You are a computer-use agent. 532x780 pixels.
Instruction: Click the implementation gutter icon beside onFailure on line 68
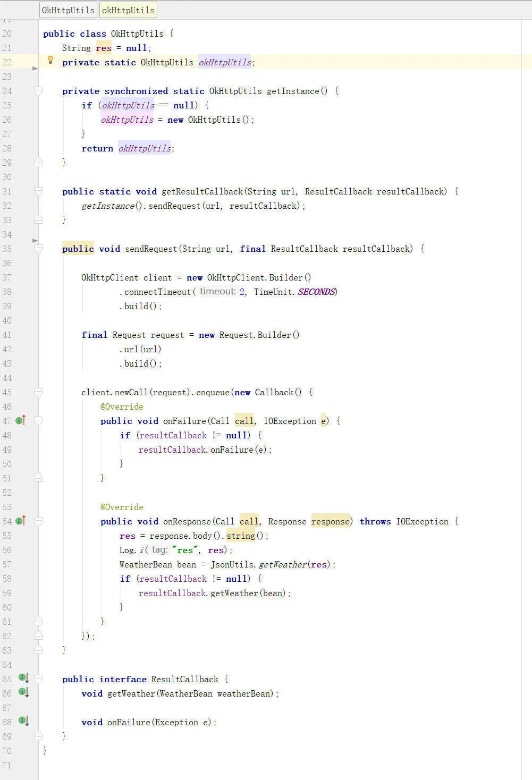[22, 720]
